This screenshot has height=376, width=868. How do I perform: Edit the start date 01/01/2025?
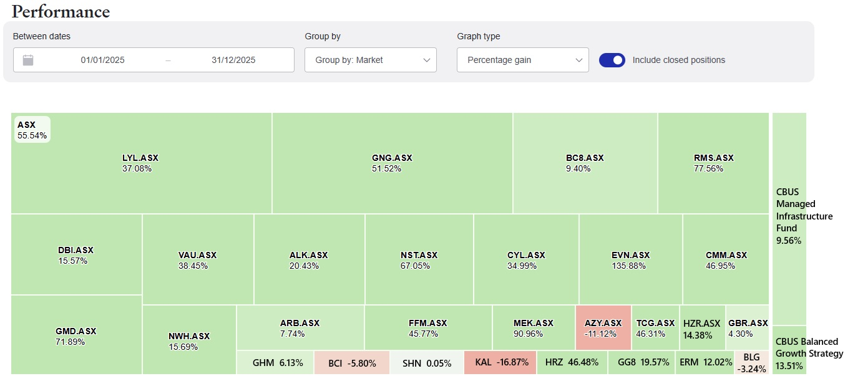coord(103,60)
